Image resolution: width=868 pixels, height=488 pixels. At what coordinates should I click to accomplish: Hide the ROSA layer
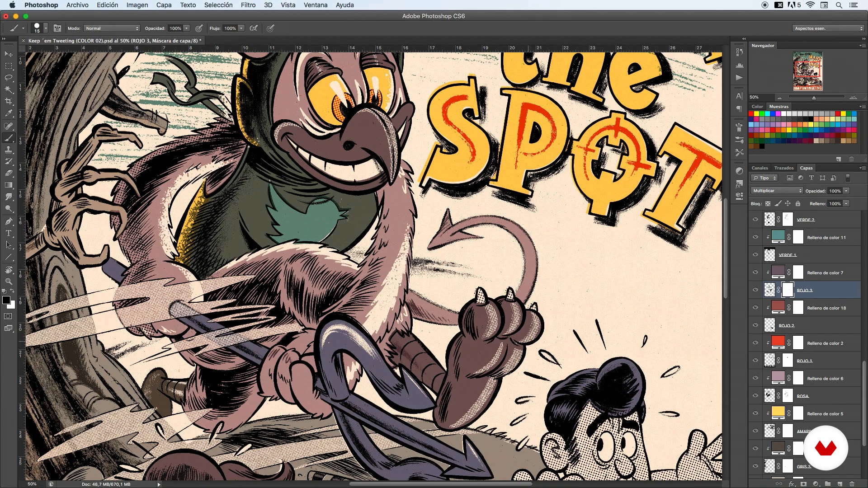[755, 396]
